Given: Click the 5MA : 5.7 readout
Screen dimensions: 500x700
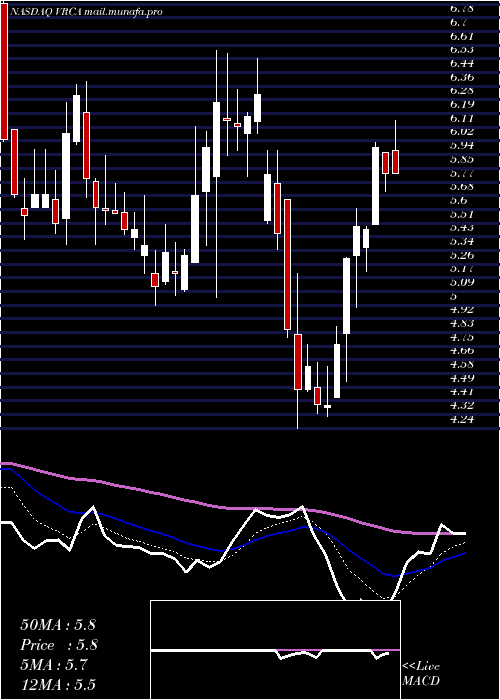Looking at the screenshot, I should pos(54,665).
